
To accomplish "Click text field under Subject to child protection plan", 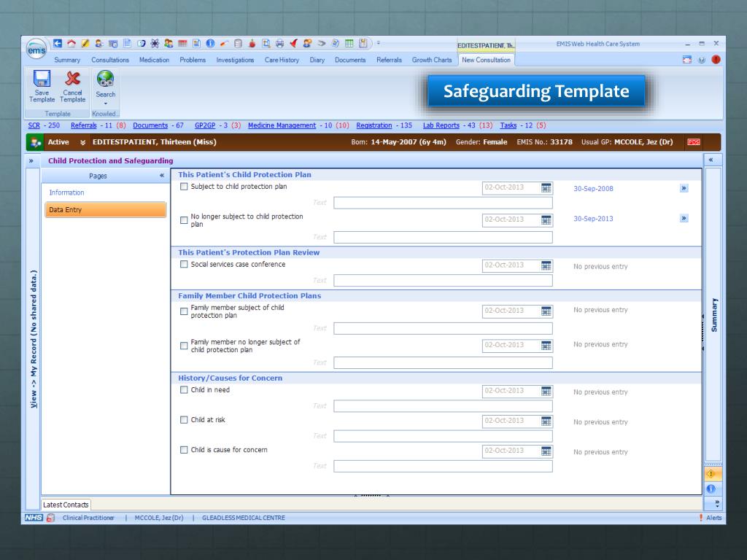I will 443,203.
